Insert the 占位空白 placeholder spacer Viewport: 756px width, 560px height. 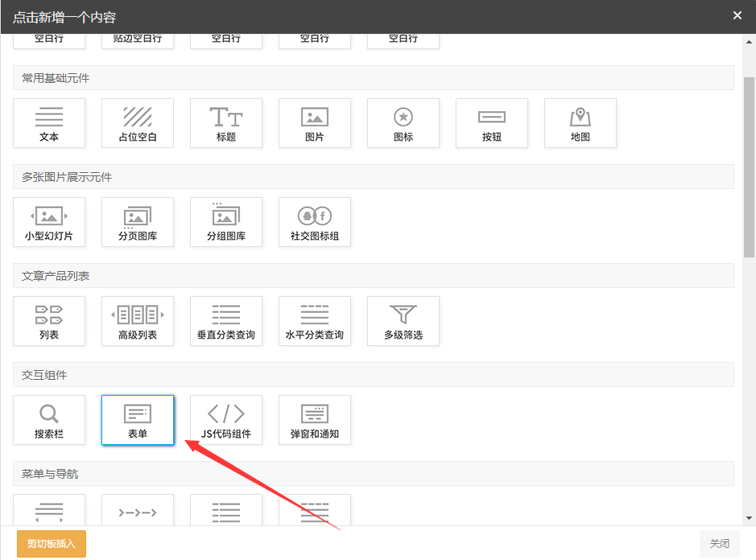[x=138, y=123]
